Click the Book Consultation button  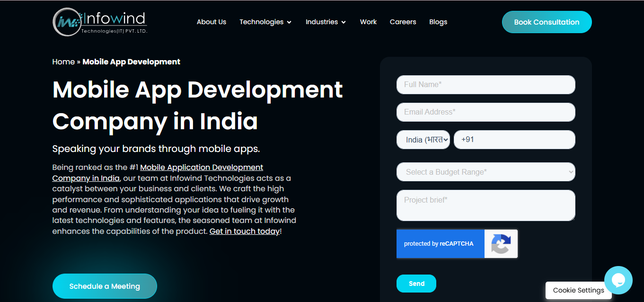pyautogui.click(x=547, y=22)
